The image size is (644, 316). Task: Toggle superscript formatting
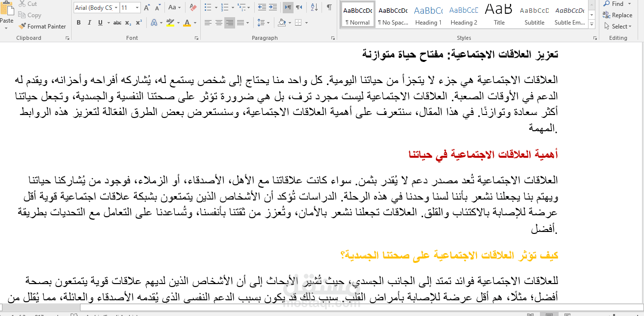click(139, 23)
